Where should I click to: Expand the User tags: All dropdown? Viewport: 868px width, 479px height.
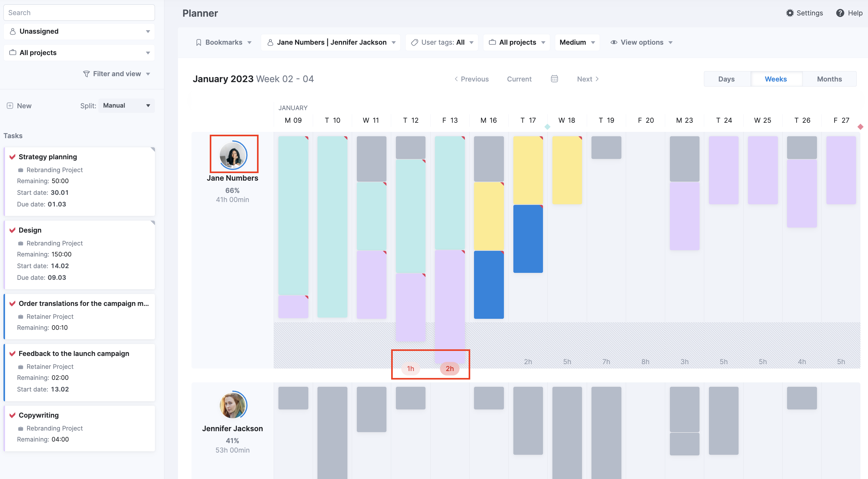[x=442, y=42]
